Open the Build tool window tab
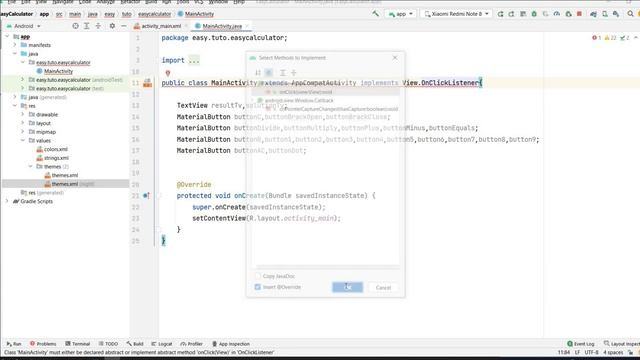Image resolution: width=640 pixels, height=360 pixels. click(x=135, y=344)
